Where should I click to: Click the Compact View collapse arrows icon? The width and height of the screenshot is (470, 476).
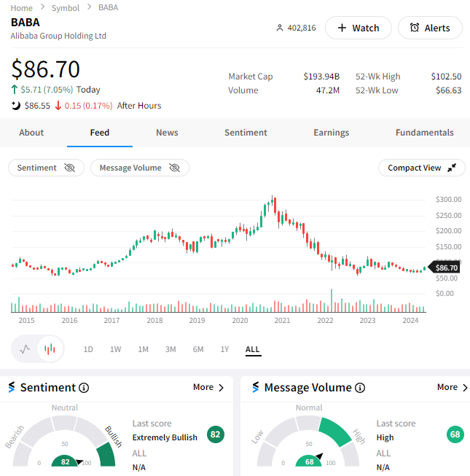pos(452,168)
